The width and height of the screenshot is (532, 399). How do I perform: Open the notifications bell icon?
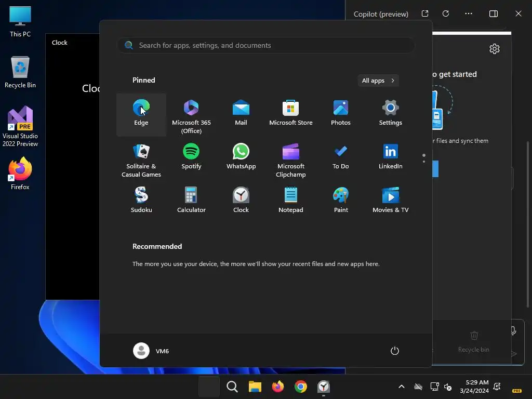coord(497,387)
